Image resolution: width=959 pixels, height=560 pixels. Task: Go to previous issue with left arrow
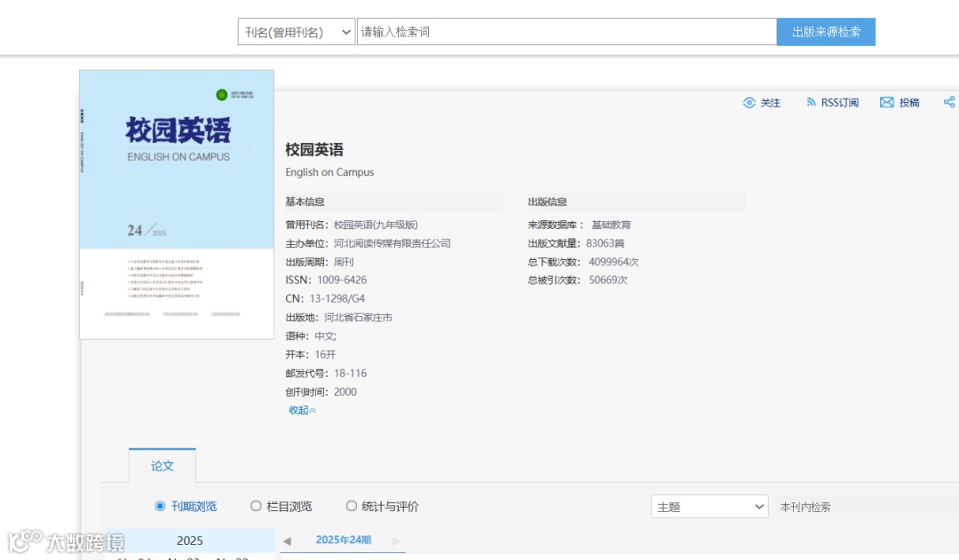coord(288,541)
